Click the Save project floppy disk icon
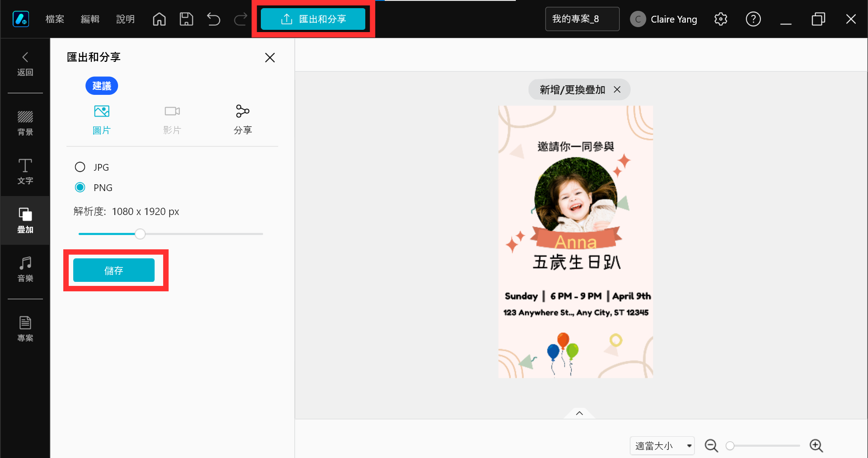Image resolution: width=868 pixels, height=458 pixels. 186,19
